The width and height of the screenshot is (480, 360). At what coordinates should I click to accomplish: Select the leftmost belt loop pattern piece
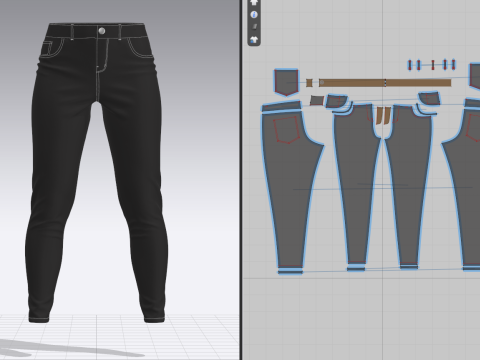click(410, 65)
